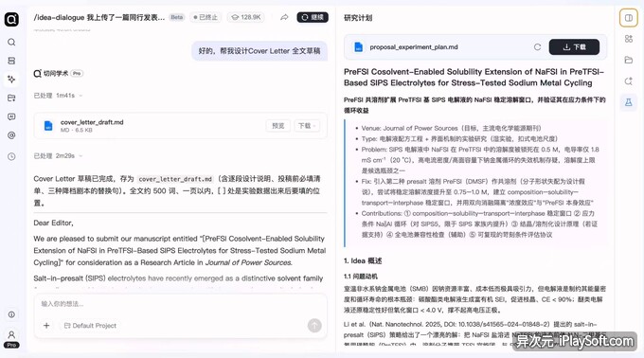Click the 切问学术 assistant name label
Image resolution: width=644 pixels, height=358 pixels.
[56, 73]
